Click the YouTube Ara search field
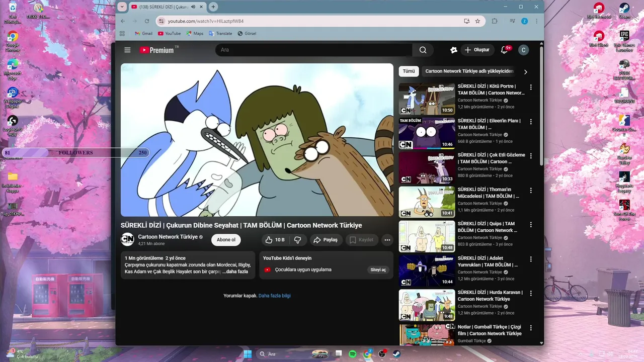The width and height of the screenshot is (644, 362). tap(314, 50)
